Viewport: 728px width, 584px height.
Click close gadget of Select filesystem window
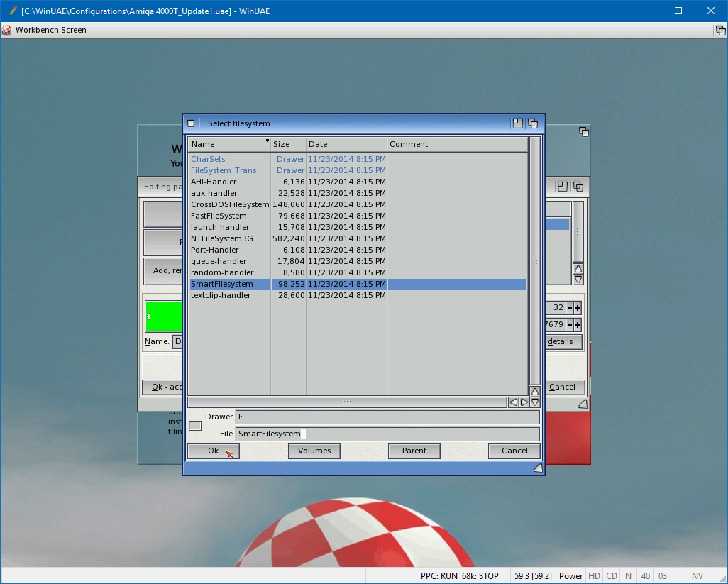pos(191,123)
